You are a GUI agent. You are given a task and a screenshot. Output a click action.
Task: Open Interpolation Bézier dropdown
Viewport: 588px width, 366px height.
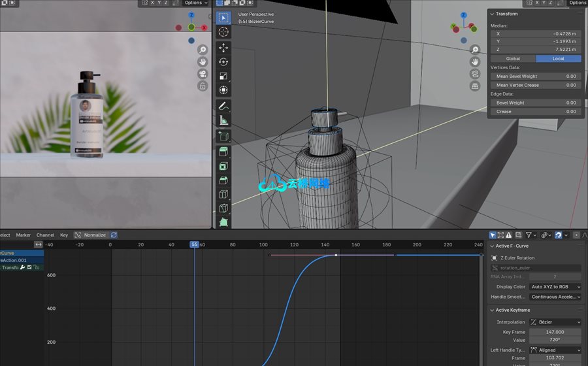point(555,322)
